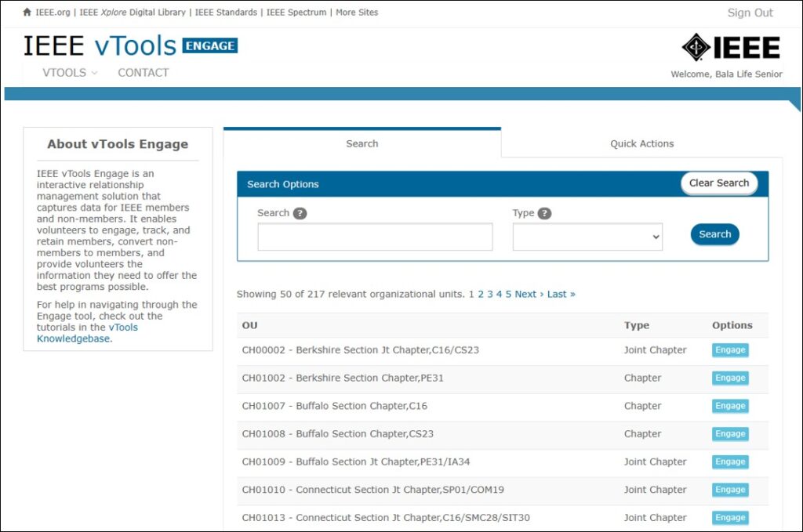This screenshot has width=803, height=532.
Task: Engage with CH01013 Connecticut Section Jt Chapter
Action: pos(730,518)
